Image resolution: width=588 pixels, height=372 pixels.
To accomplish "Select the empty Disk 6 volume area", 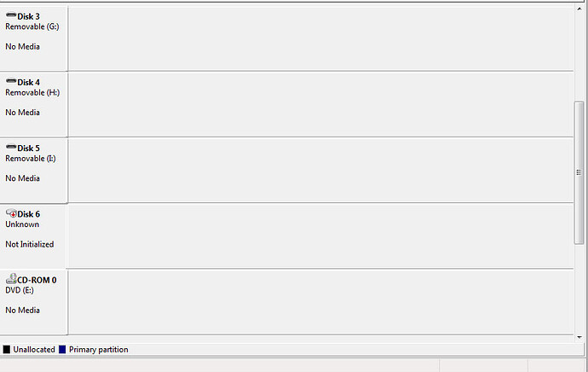I will 321,236.
